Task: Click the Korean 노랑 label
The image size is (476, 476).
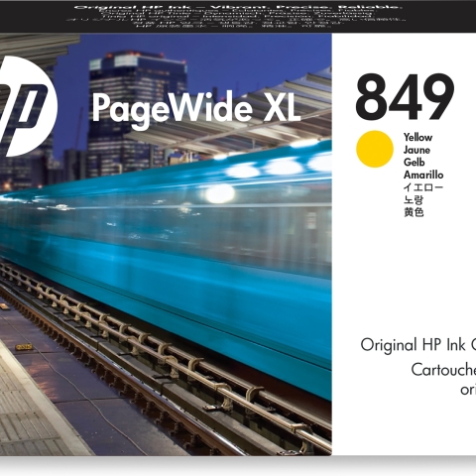Action: pyautogui.click(x=414, y=199)
